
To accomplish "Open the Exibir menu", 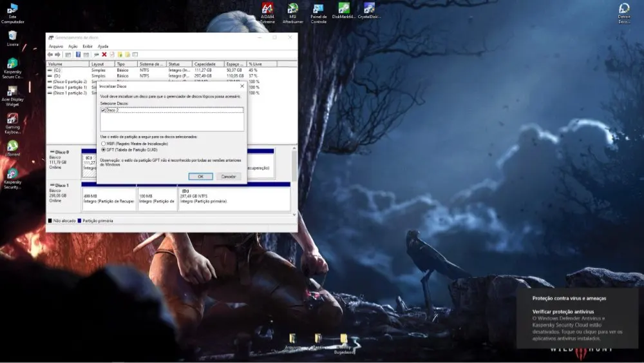I will click(x=88, y=46).
